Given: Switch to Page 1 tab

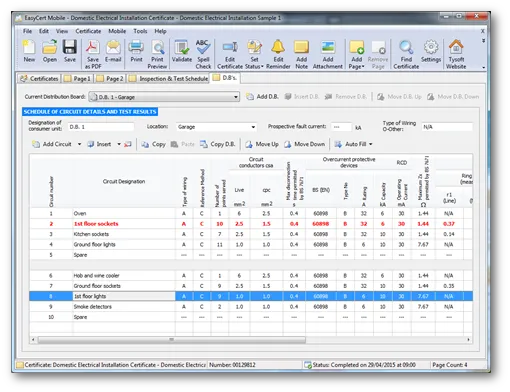Looking at the screenshot, I should pos(77,79).
